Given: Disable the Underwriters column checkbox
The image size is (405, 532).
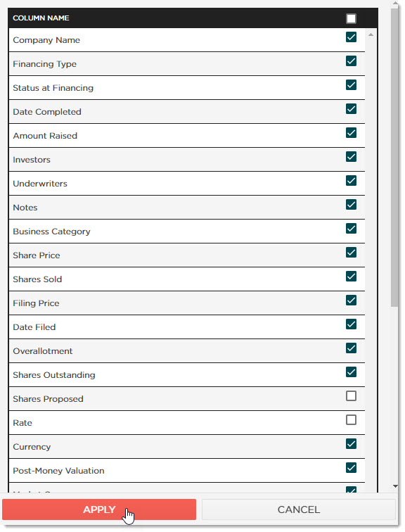Looking at the screenshot, I should (x=351, y=180).
